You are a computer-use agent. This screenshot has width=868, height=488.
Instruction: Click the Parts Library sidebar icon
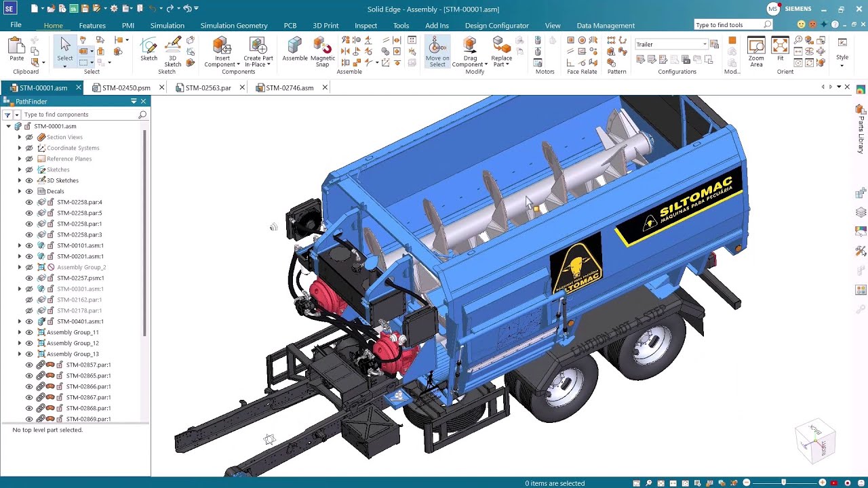coord(861,110)
